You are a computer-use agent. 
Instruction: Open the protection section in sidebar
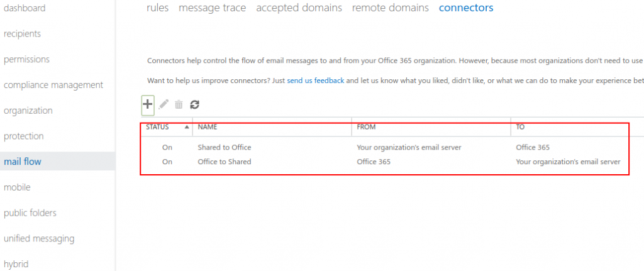pyautogui.click(x=24, y=136)
